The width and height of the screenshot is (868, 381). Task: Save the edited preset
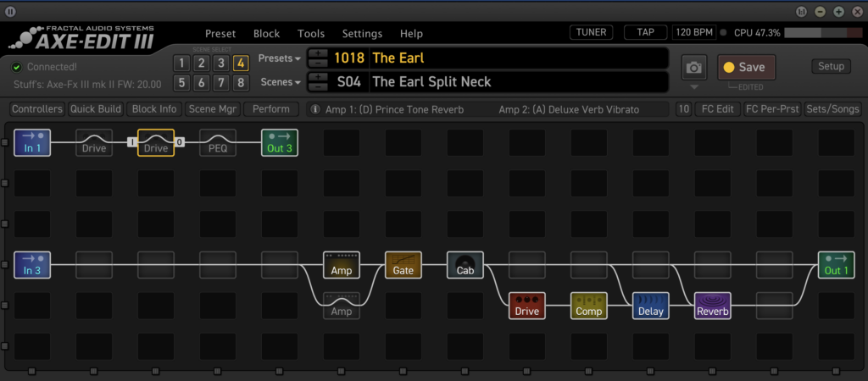(x=746, y=68)
